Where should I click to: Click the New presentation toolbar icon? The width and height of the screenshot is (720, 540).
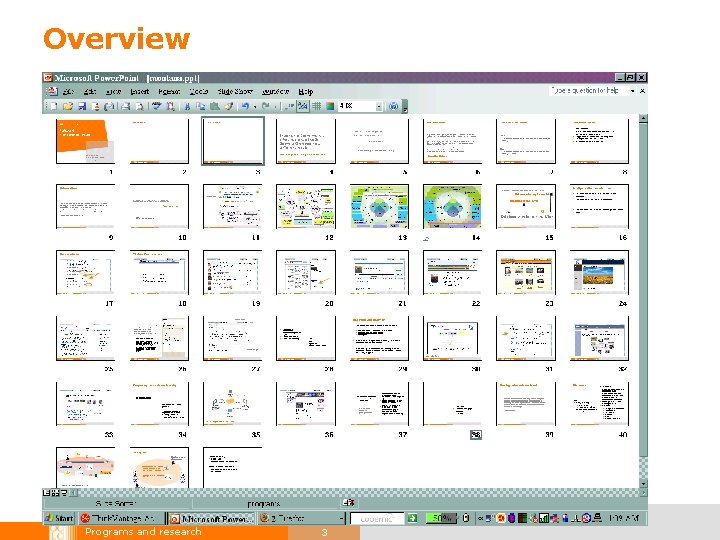[x=54, y=107]
